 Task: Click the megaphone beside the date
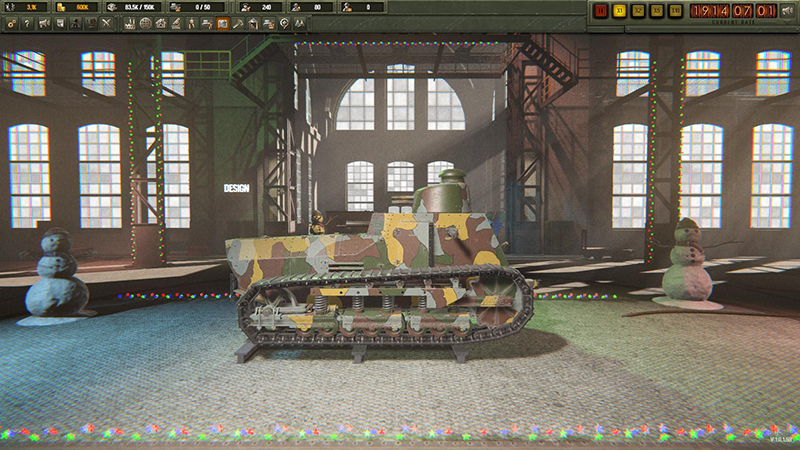785,11
